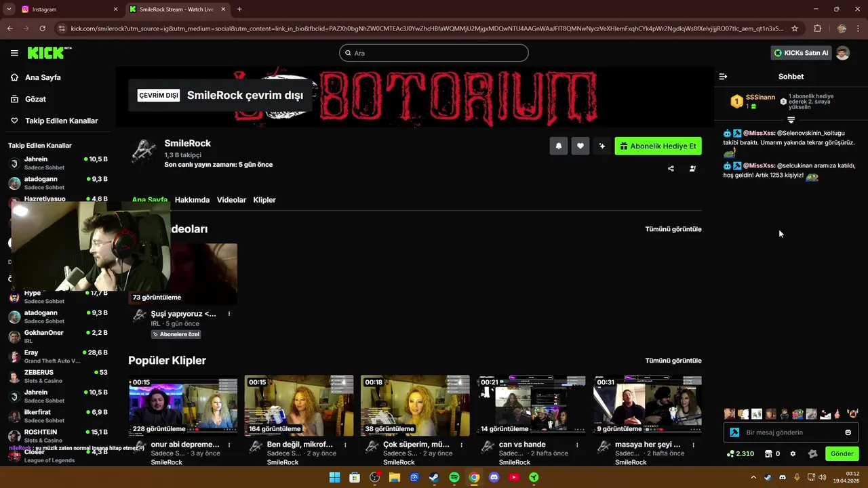
Task: Click Tümünü görüntüle for Popüler Klipler
Action: click(x=673, y=361)
